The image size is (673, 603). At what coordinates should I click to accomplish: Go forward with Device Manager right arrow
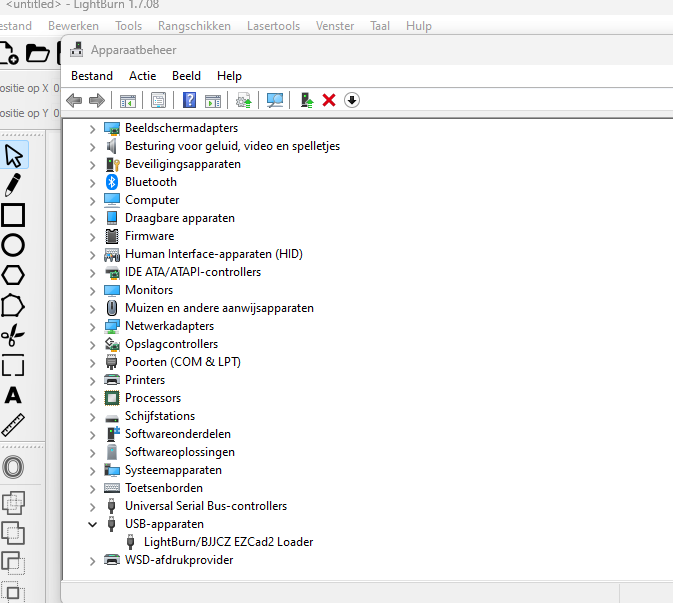click(x=97, y=100)
